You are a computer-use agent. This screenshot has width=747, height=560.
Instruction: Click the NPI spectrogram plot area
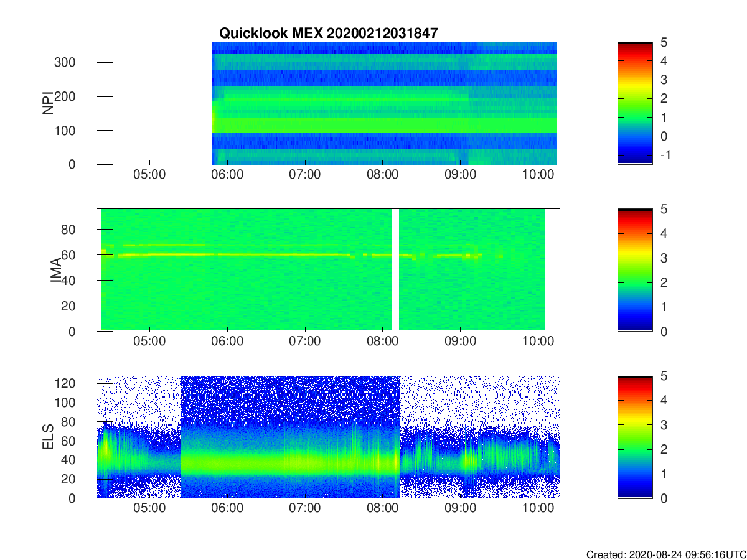click(328, 103)
